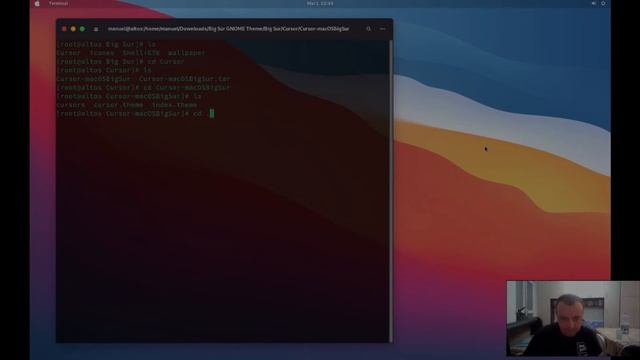Click the terminal window title path
The width and height of the screenshot is (640, 360).
pyautogui.click(x=228, y=29)
